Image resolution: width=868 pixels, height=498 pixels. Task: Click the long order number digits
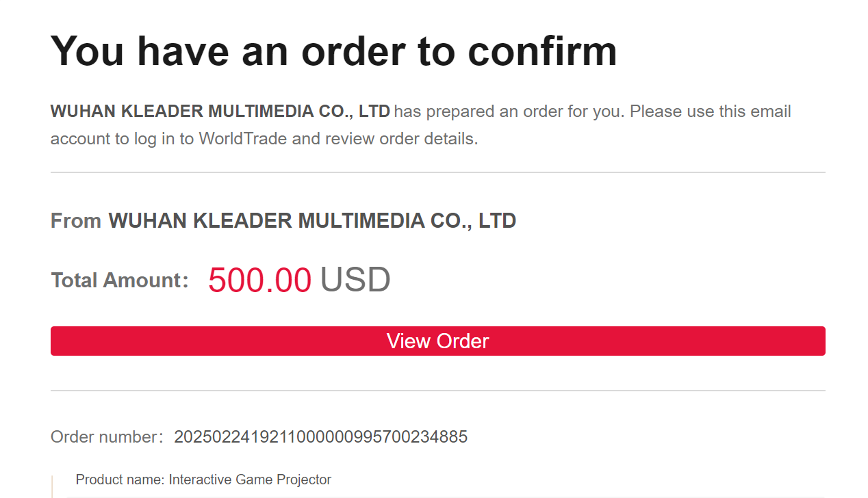[x=320, y=437]
